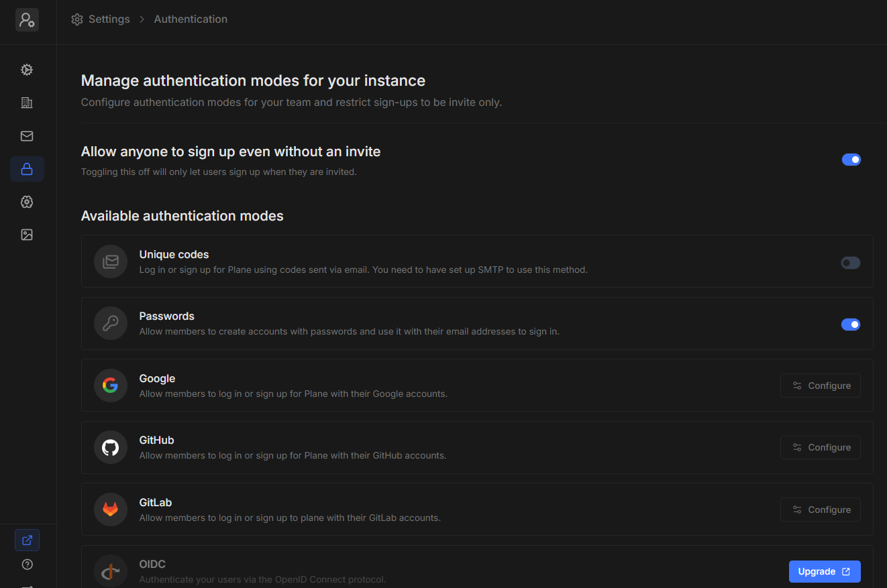Viewport: 887px width, 588px height.
Task: Configure Google authentication
Action: 820,386
